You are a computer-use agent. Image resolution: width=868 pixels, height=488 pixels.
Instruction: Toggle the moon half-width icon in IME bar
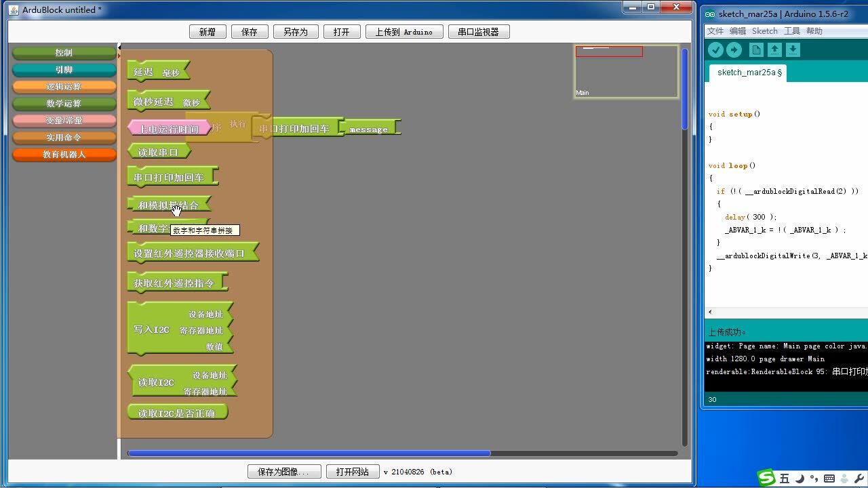(x=800, y=479)
